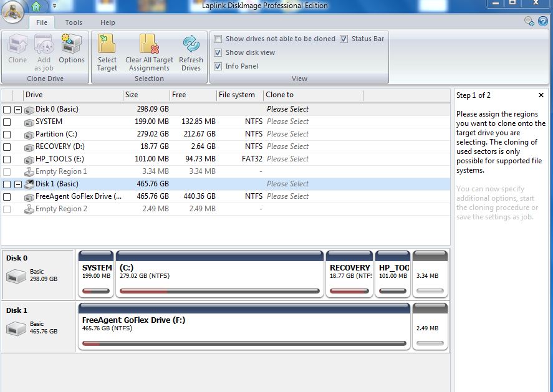Image resolution: width=553 pixels, height=392 pixels.
Task: Open the help question mark icon
Action: pyautogui.click(x=542, y=21)
